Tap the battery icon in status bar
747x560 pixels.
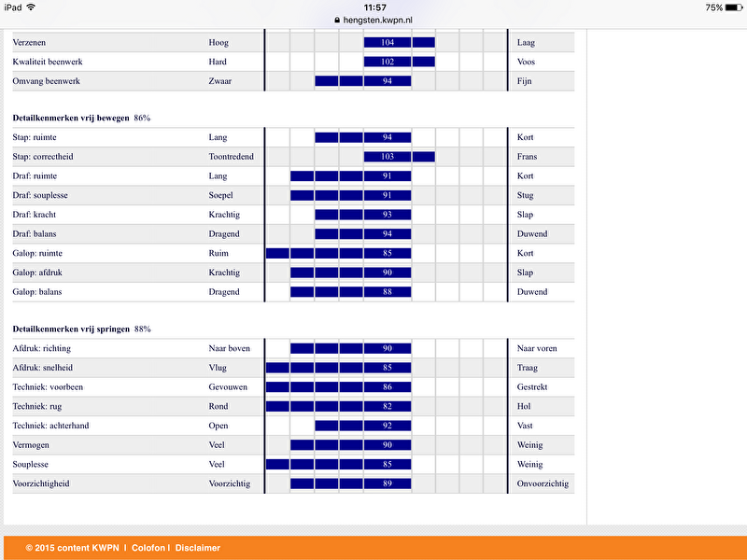click(734, 7)
